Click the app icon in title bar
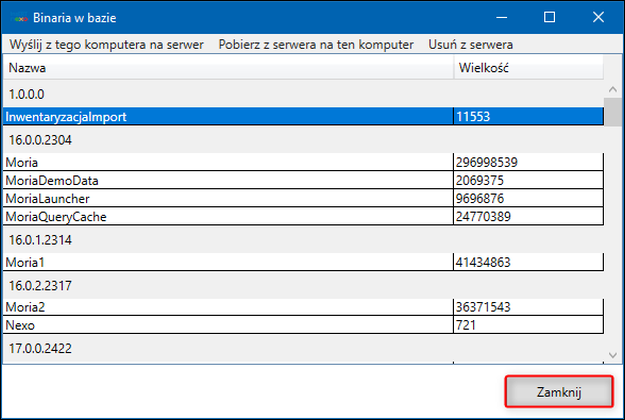The image size is (625, 420). (x=19, y=18)
